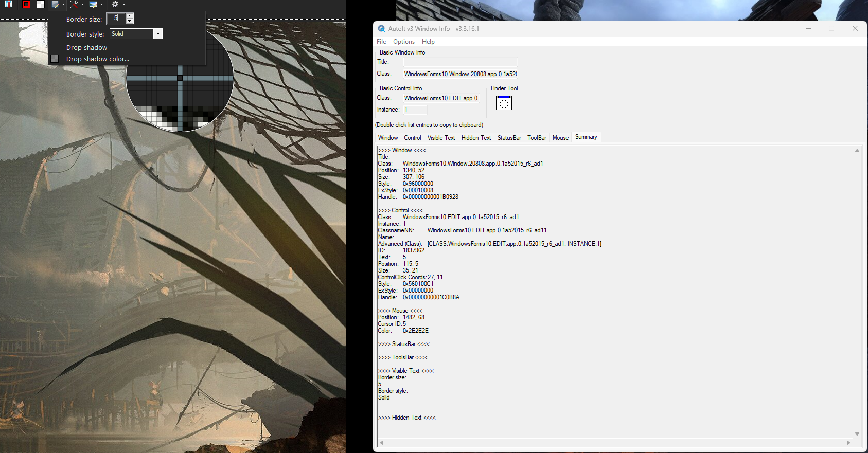
Task: Click the border options pencil icon
Action: tap(55, 4)
